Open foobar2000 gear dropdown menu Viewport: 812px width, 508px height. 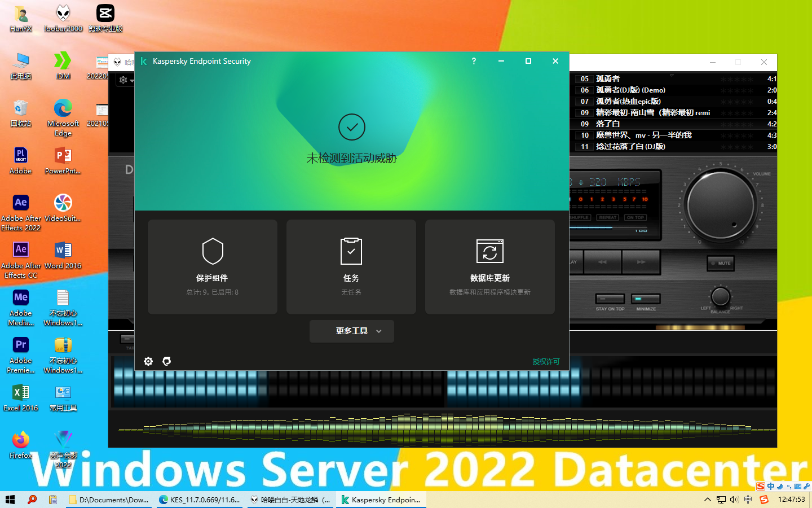click(x=126, y=80)
